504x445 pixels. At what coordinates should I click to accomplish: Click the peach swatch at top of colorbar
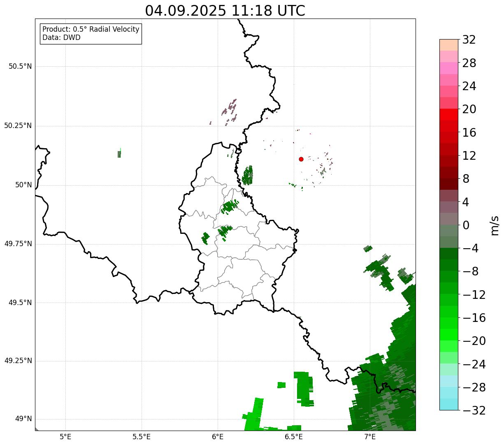tap(448, 45)
